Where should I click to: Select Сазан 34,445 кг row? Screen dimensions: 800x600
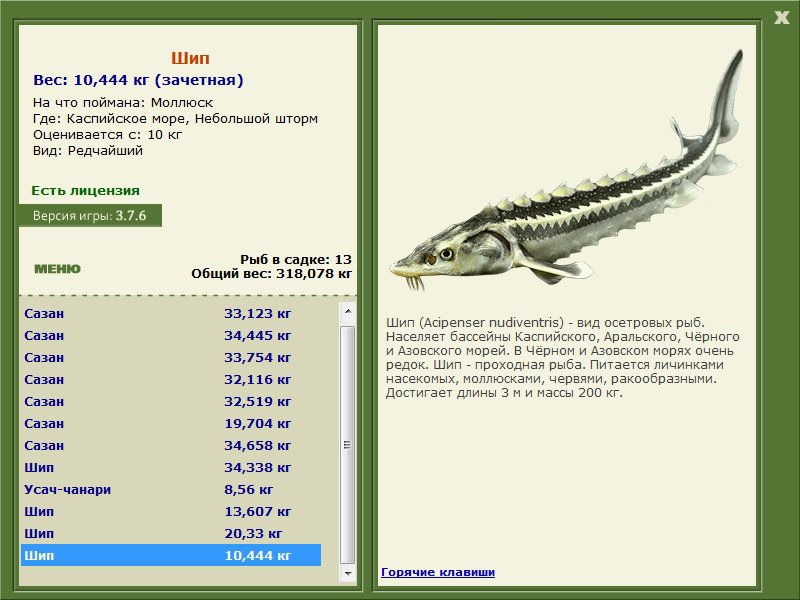tap(171, 335)
